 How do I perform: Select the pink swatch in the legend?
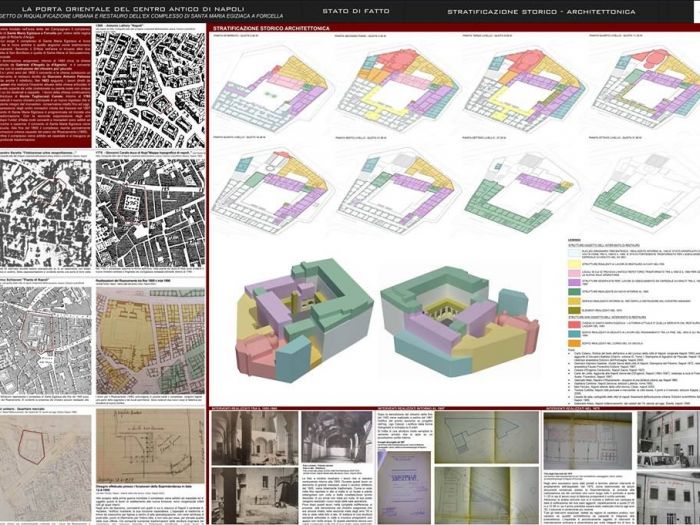point(574,273)
